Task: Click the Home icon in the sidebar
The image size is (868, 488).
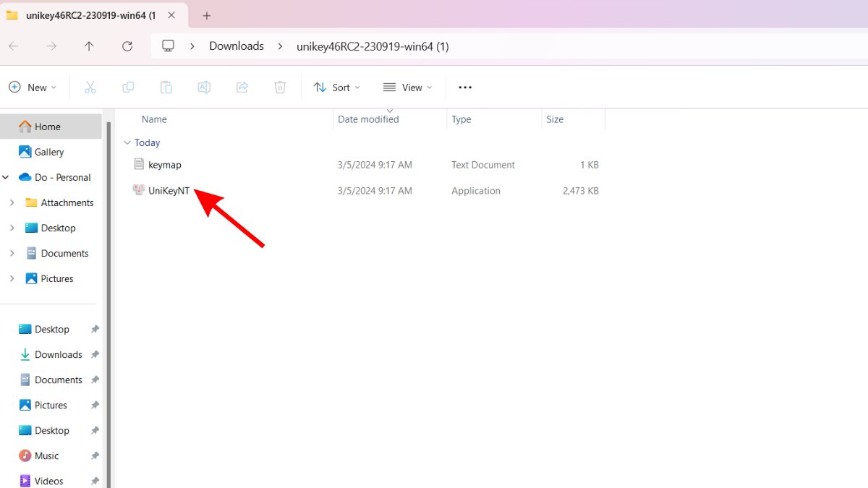Action: click(25, 127)
